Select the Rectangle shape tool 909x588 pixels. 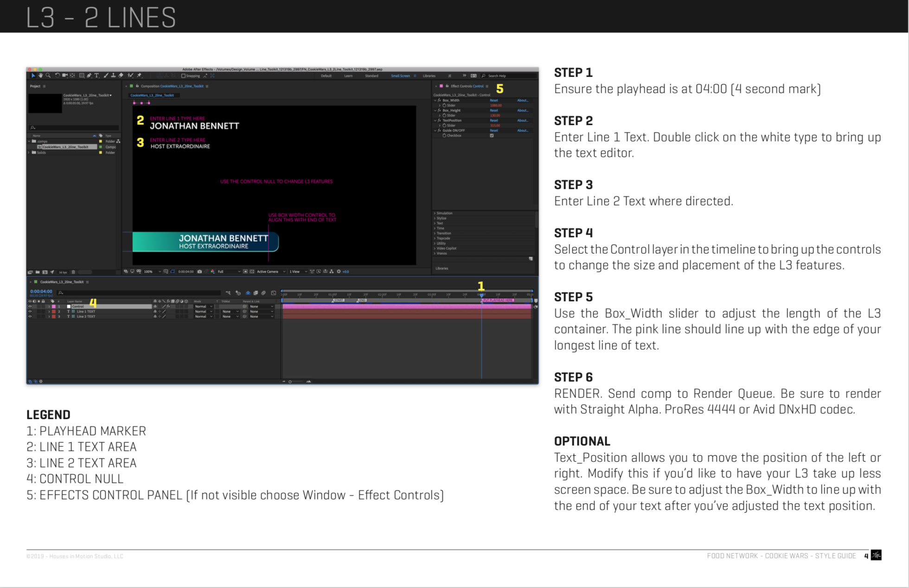pos(82,76)
